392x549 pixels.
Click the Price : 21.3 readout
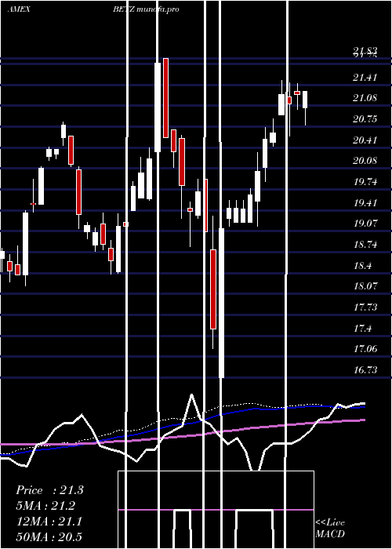tap(49, 490)
